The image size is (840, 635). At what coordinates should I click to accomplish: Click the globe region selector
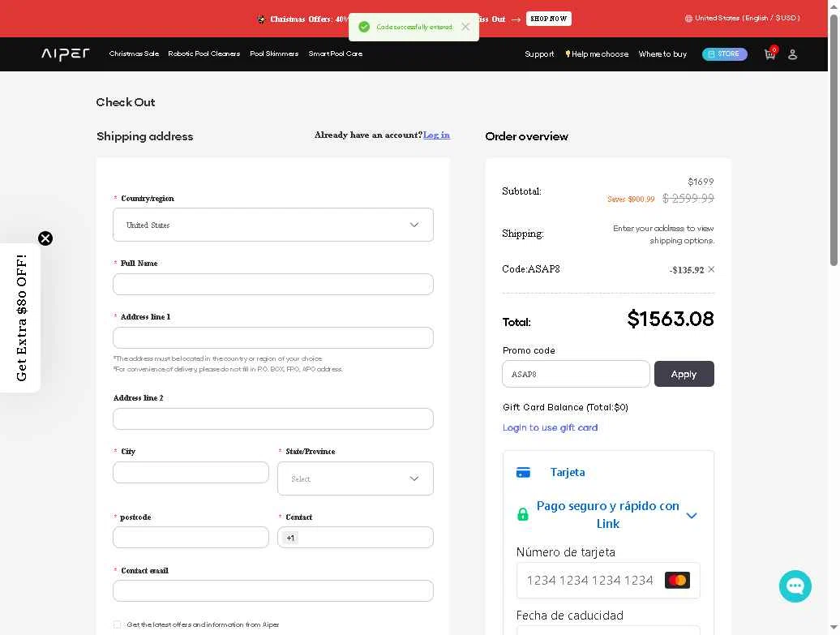(x=742, y=18)
